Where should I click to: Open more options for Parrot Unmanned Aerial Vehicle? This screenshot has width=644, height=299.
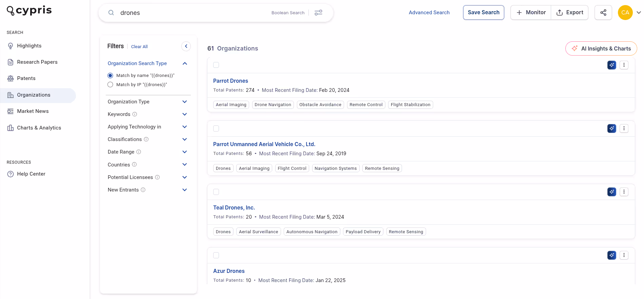(x=624, y=128)
